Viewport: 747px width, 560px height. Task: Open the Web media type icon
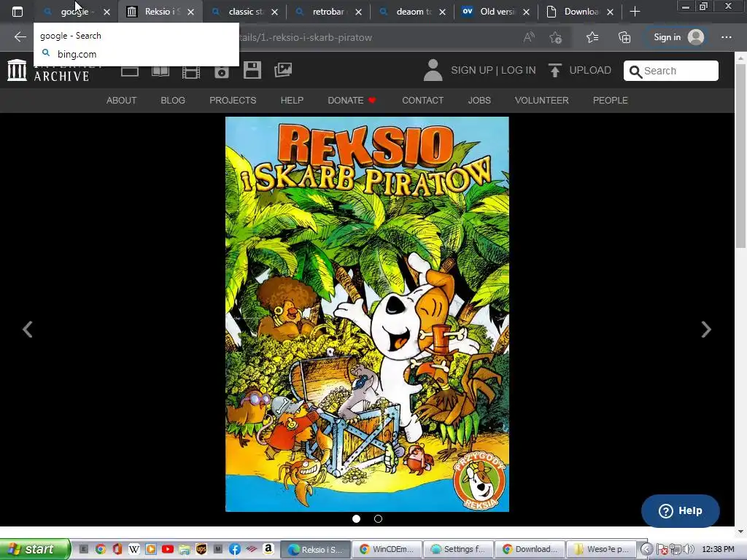point(130,71)
